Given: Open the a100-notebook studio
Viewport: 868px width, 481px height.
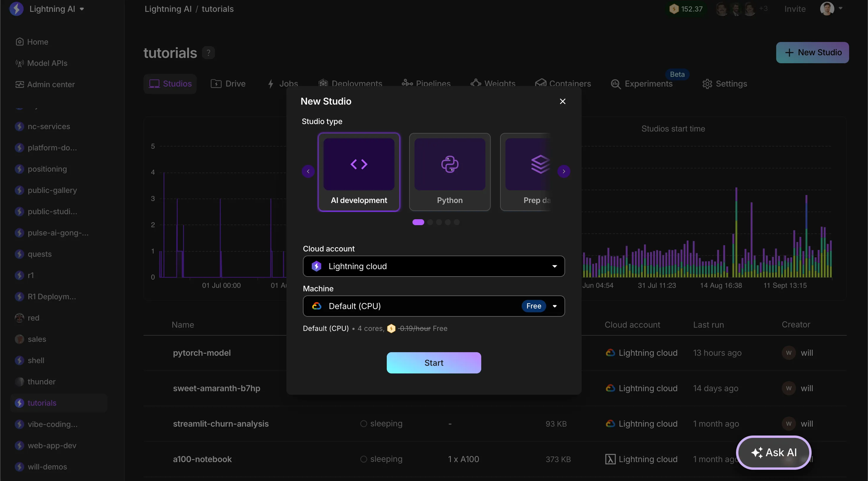Looking at the screenshot, I should tap(202, 459).
